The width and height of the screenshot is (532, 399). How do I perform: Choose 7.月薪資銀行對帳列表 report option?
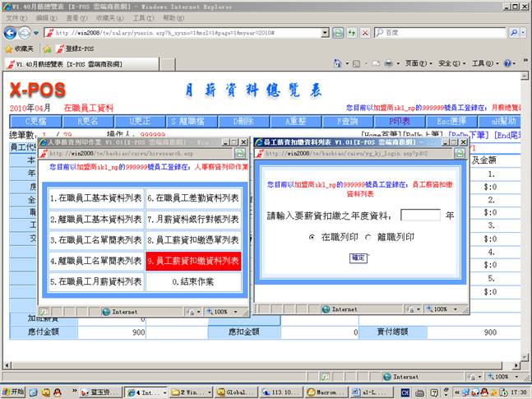click(x=193, y=219)
